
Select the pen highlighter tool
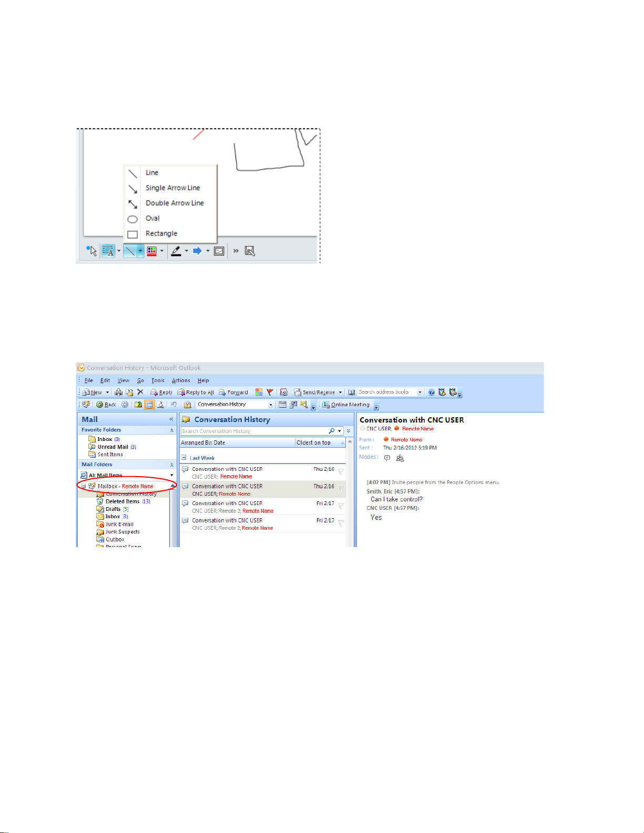(176, 251)
